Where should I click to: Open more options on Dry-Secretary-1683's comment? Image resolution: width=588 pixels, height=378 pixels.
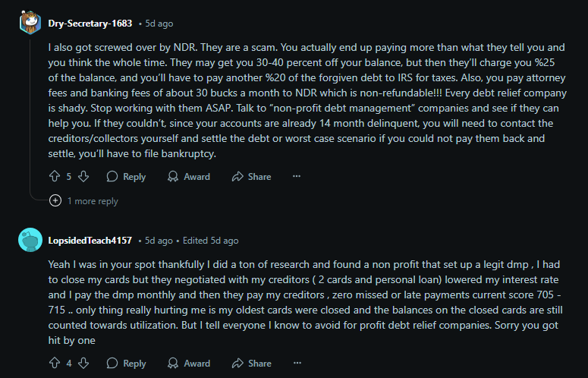click(x=297, y=176)
